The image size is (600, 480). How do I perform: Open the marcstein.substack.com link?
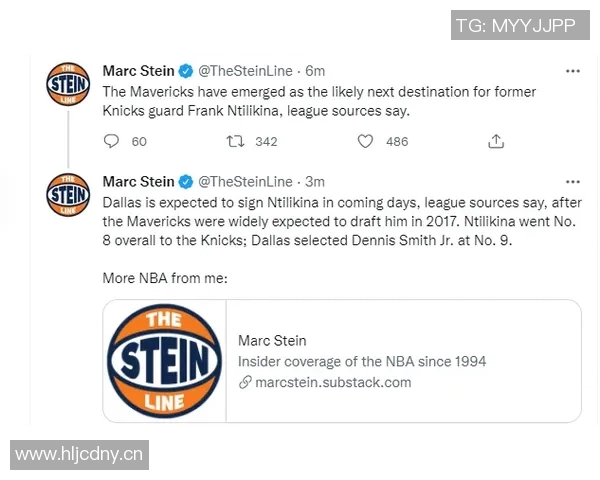click(332, 382)
